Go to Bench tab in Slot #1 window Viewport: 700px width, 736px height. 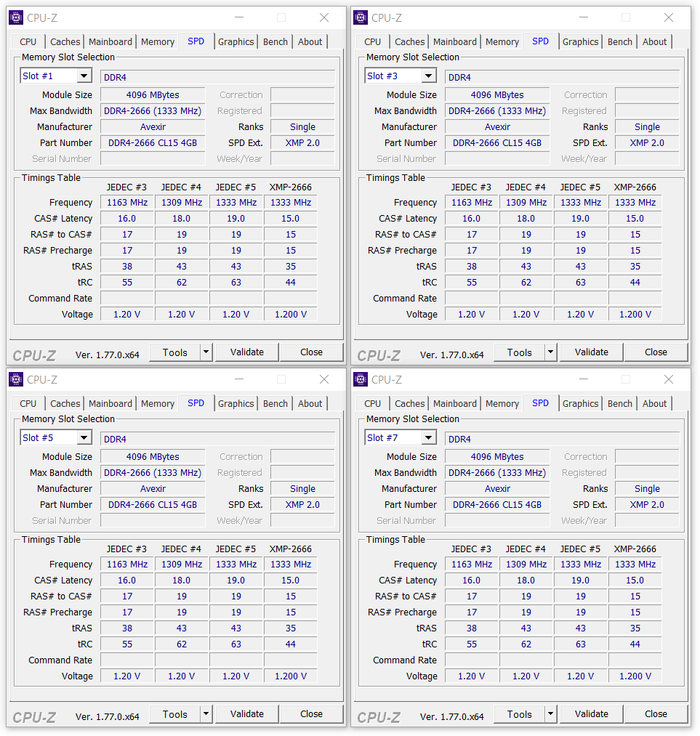click(x=275, y=41)
